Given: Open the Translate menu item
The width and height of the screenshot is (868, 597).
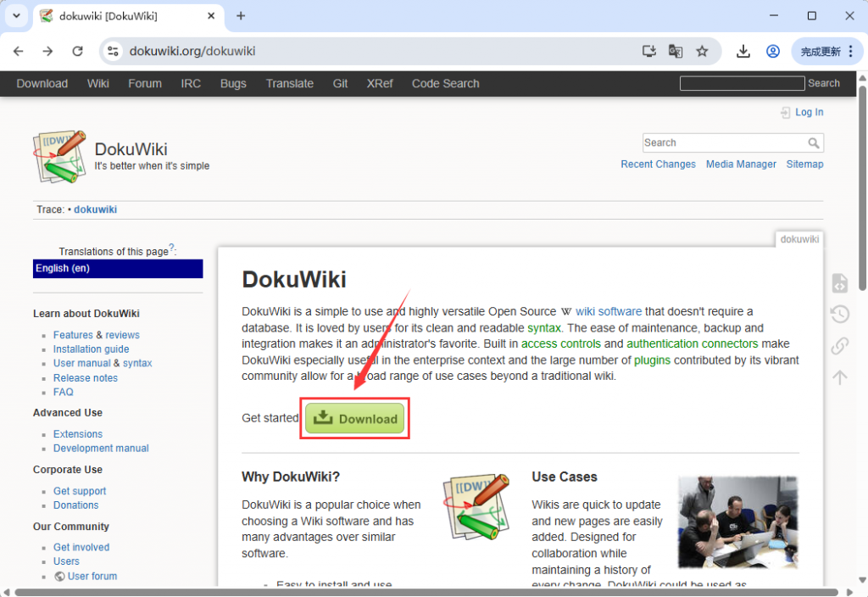Looking at the screenshot, I should (289, 83).
